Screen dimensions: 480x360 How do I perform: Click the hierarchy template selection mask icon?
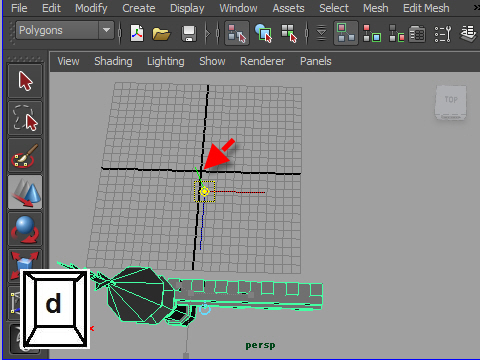397,33
